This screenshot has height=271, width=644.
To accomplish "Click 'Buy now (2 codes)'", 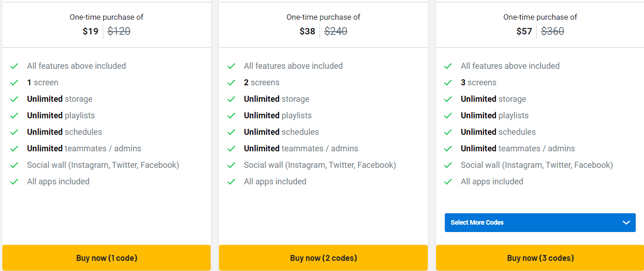I will coord(323,258).
